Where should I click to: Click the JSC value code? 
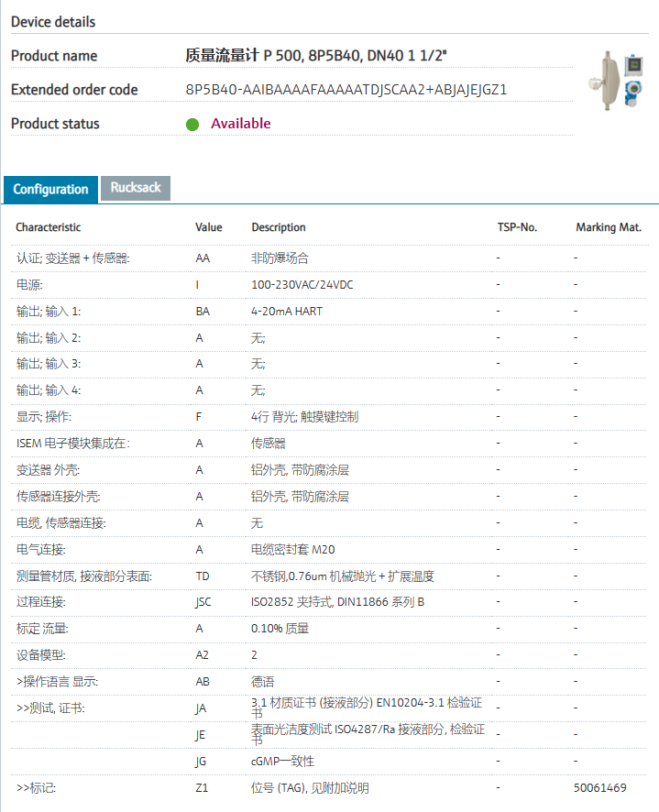204,603
